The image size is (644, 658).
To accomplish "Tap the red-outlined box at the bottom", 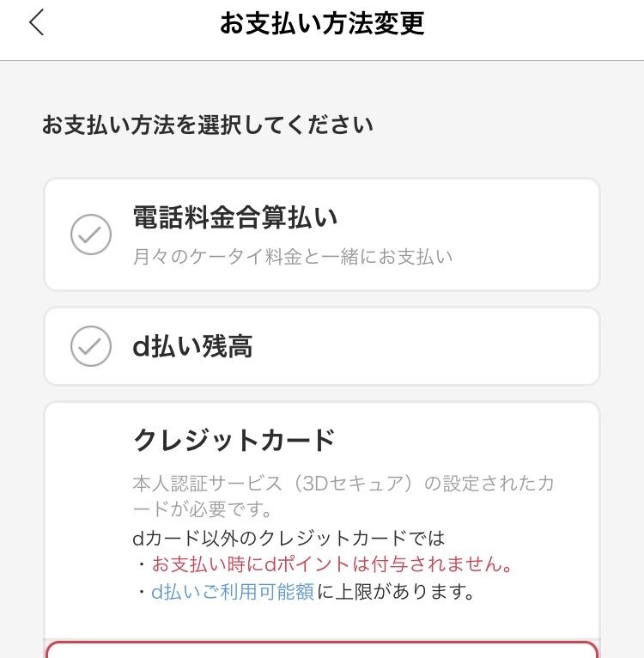I will 322,649.
